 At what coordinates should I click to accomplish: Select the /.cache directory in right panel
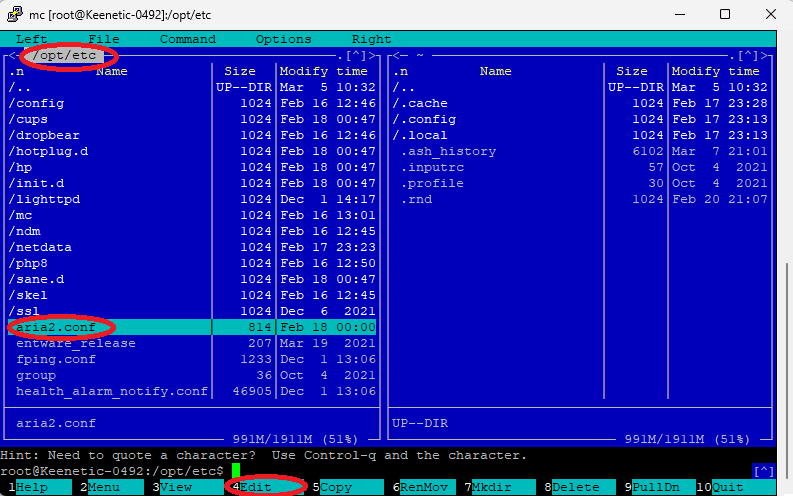[420, 103]
